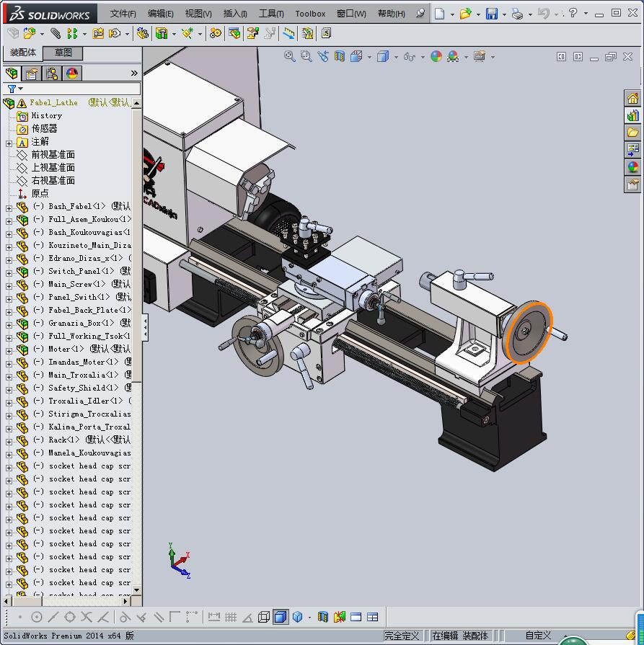The width and height of the screenshot is (644, 645).
Task: Click the Edit Appearance color sphere icon
Action: [436, 56]
